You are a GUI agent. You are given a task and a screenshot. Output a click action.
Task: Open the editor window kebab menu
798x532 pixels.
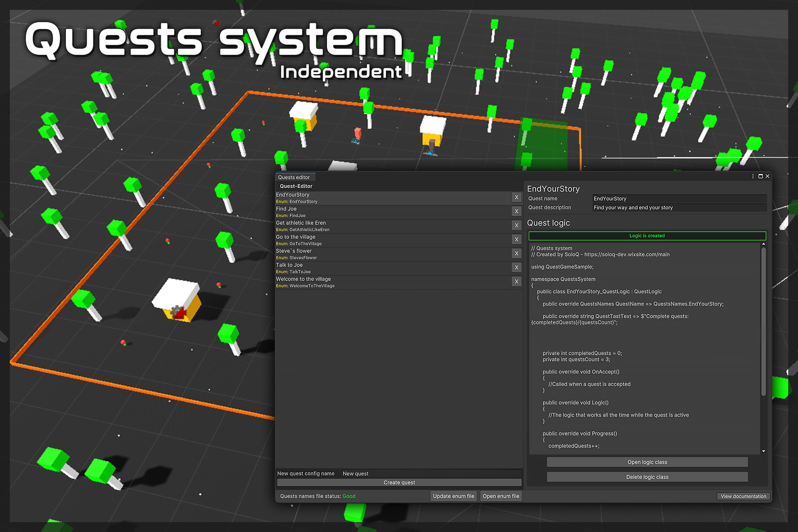753,176
